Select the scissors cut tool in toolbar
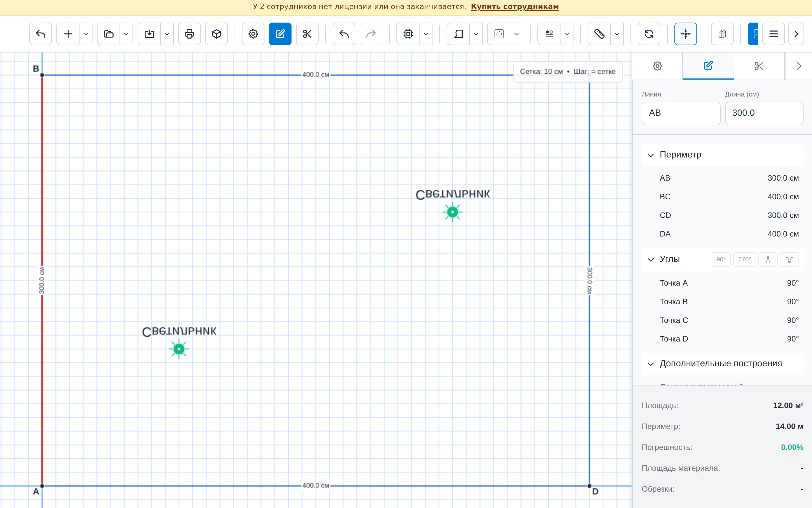Viewport: 812px width, 508px height. click(x=307, y=34)
